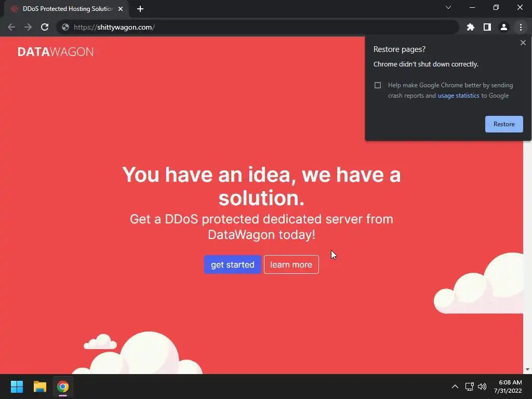Open the usage statistics link
The image size is (532, 399).
458,96
